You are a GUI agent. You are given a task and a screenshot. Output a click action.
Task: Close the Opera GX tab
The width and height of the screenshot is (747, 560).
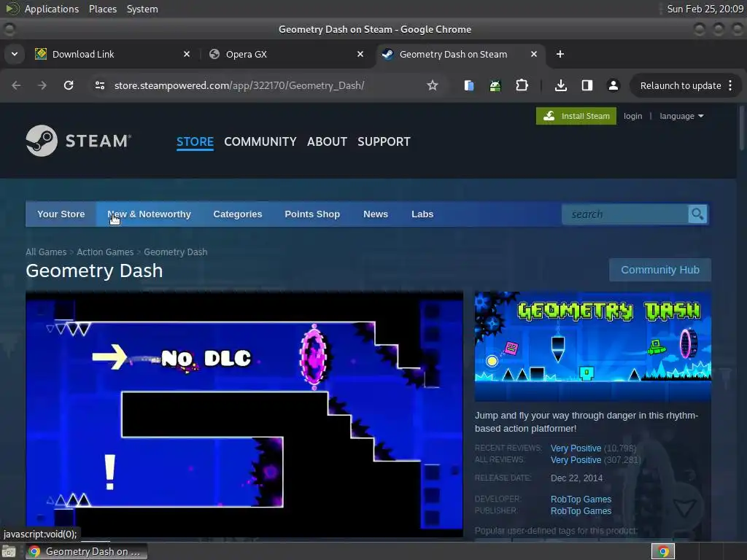click(x=360, y=54)
